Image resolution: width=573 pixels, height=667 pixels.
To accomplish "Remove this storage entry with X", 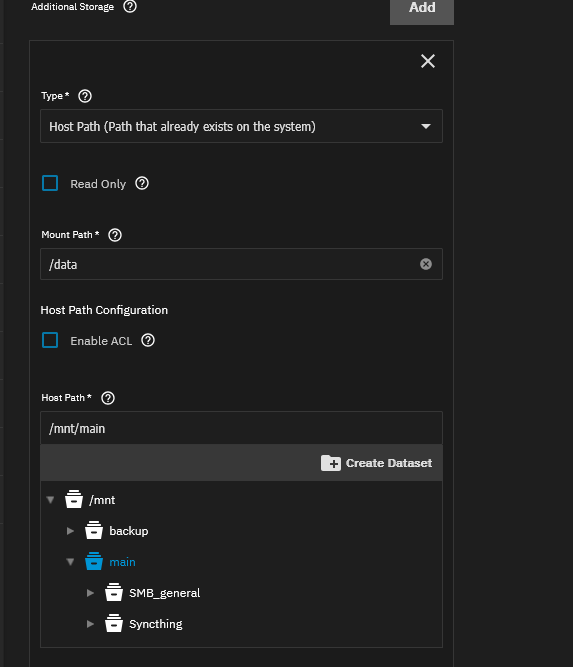I will click(428, 61).
